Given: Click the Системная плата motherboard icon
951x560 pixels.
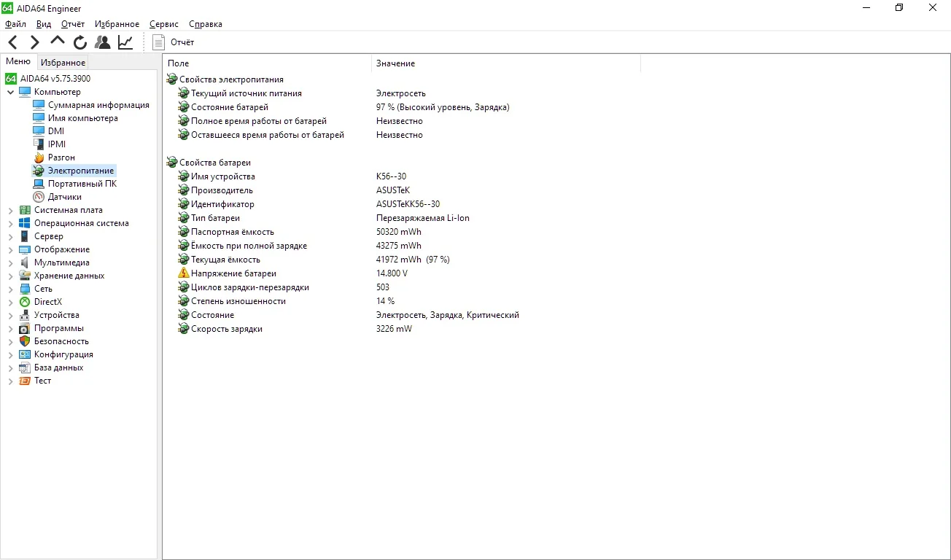Looking at the screenshot, I should click(25, 210).
